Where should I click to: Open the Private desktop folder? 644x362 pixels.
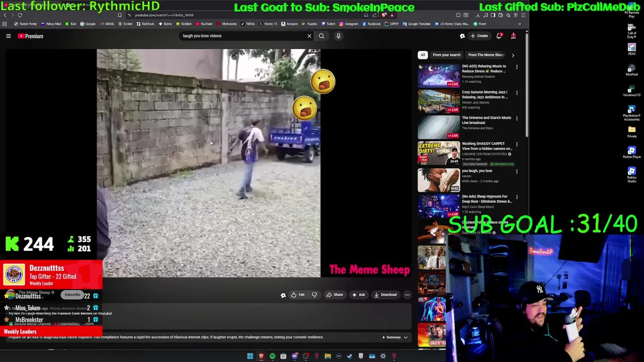632,132
